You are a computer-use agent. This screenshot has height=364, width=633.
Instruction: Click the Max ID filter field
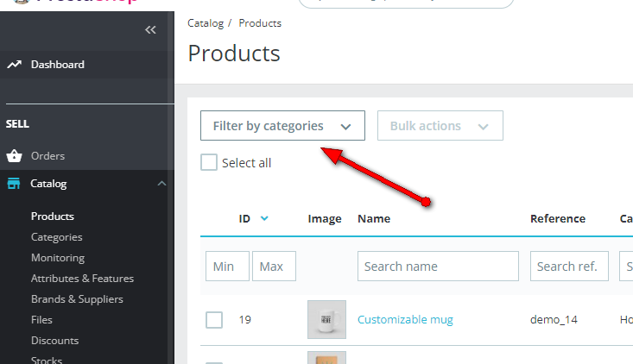click(274, 267)
